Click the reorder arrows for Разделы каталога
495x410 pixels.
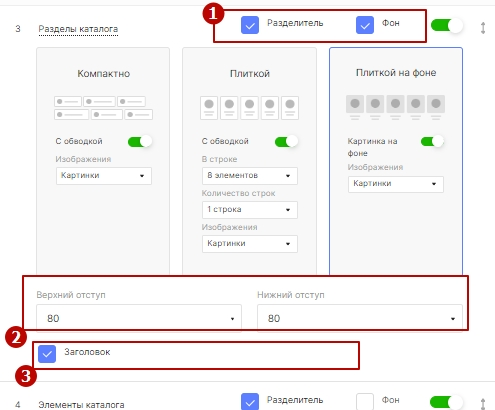pyautogui.click(x=483, y=28)
